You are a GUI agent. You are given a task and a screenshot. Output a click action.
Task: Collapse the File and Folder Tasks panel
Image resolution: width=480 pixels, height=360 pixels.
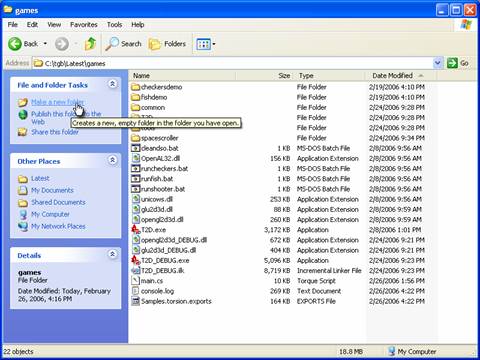[113, 84]
